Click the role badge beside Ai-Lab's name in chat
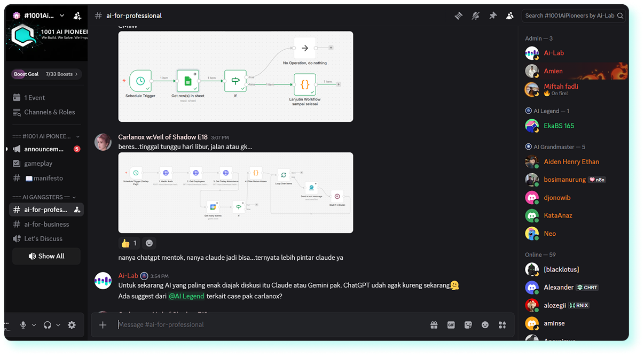 click(x=144, y=276)
